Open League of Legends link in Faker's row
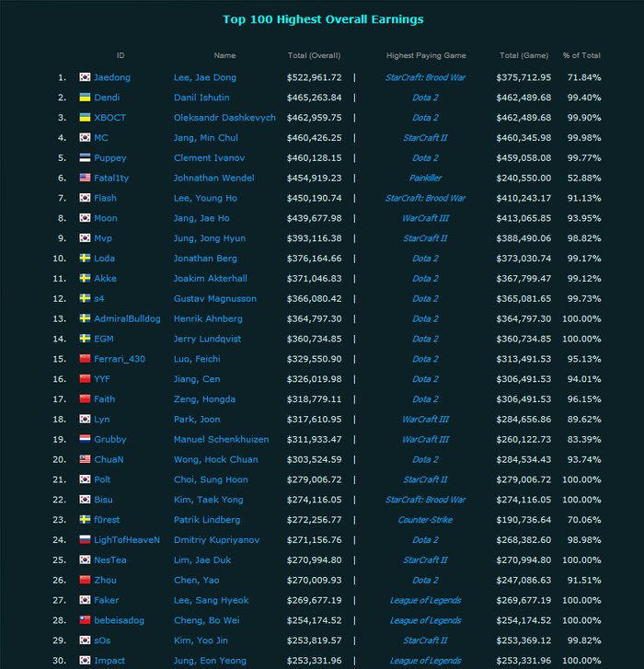Viewport: 644px width, 669px height. (425, 600)
